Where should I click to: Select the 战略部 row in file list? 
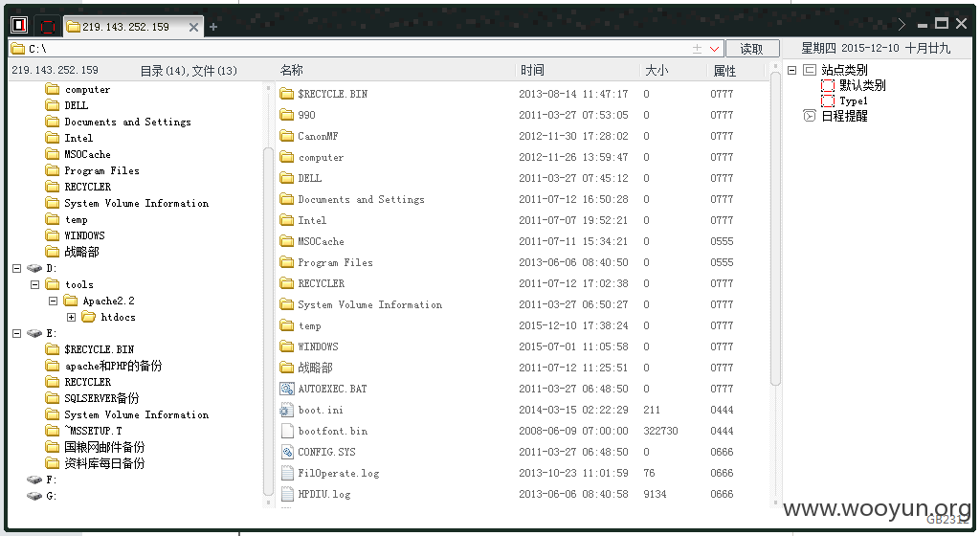tap(522, 368)
